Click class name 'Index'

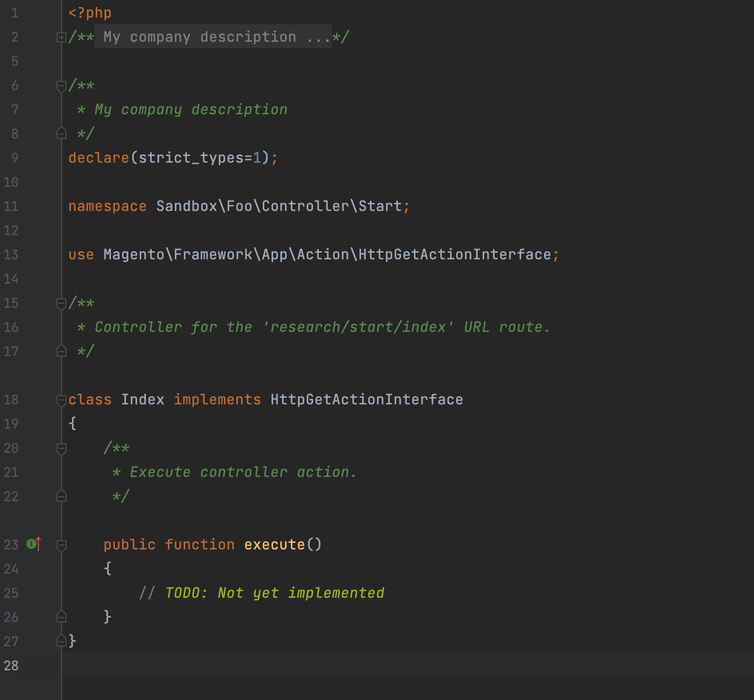pos(143,399)
